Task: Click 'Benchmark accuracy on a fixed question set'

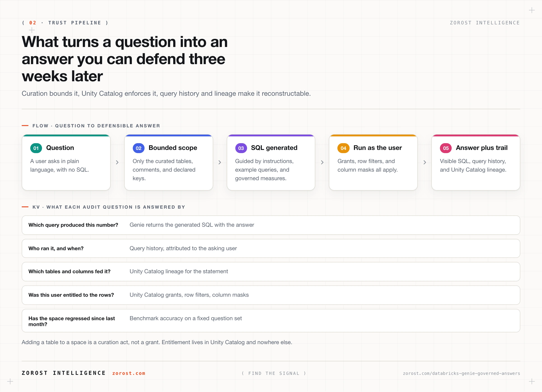Action: pyautogui.click(x=186, y=318)
